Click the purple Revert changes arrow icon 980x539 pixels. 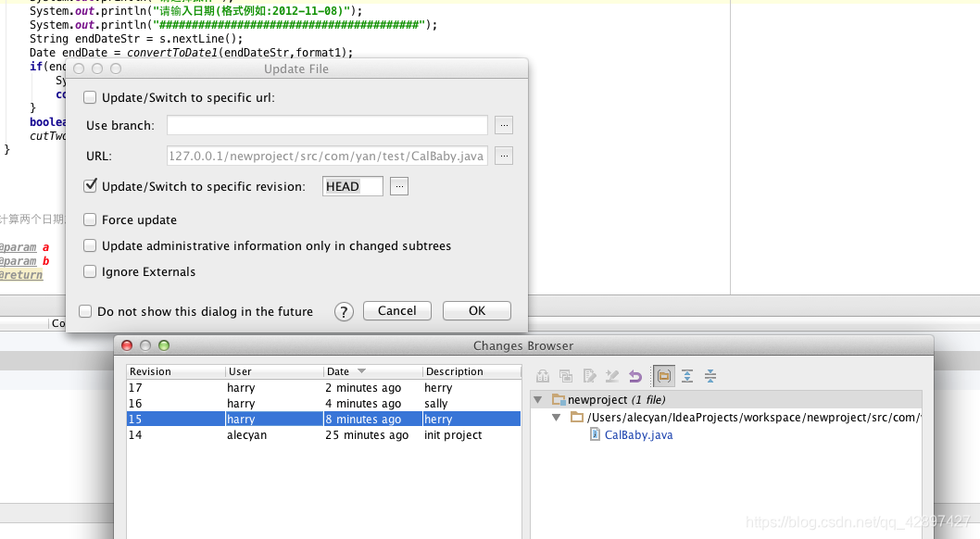pos(635,376)
